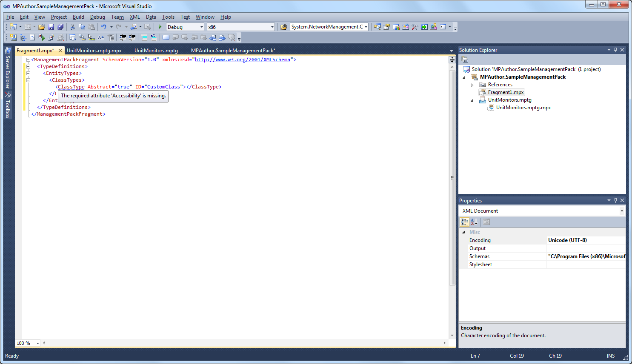Close the Fragment1.mpx* tab
This screenshot has width=632, height=364.
point(60,51)
